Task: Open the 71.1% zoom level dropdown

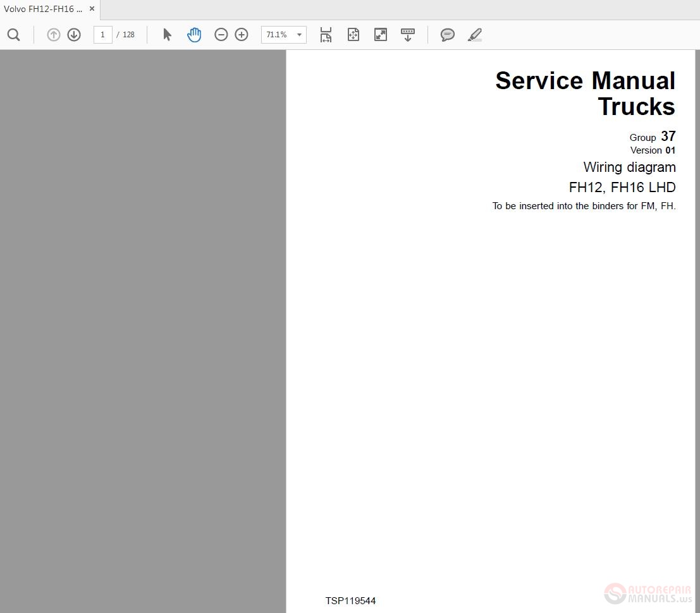Action: [284, 35]
